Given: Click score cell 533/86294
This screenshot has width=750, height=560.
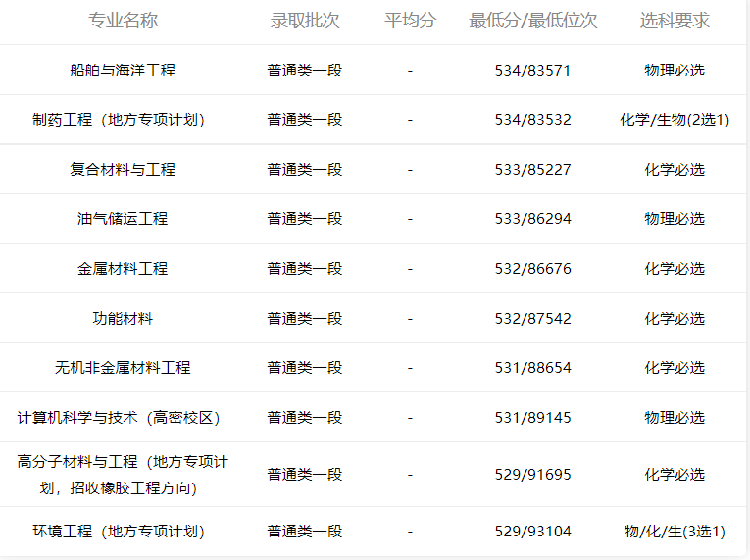Looking at the screenshot, I should pos(533,219).
